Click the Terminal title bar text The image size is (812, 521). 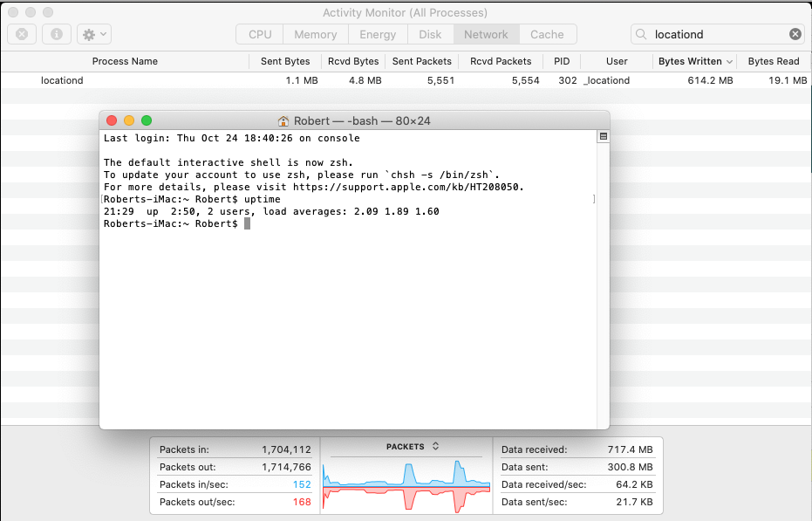(362, 120)
